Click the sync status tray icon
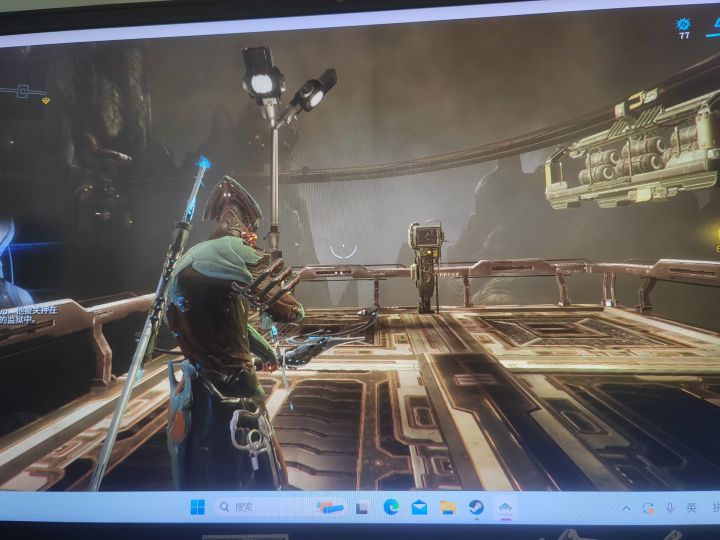The width and height of the screenshot is (720, 540). (x=648, y=508)
